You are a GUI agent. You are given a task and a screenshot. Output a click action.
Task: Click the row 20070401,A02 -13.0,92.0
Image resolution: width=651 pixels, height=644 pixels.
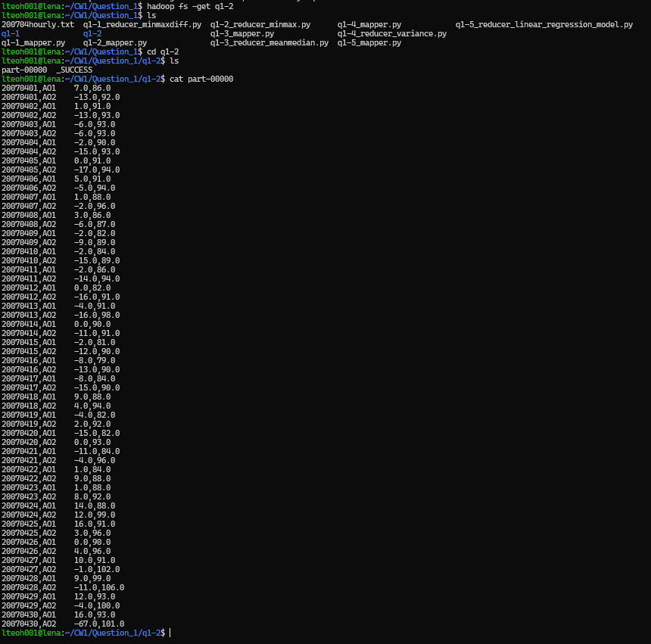tap(61, 97)
